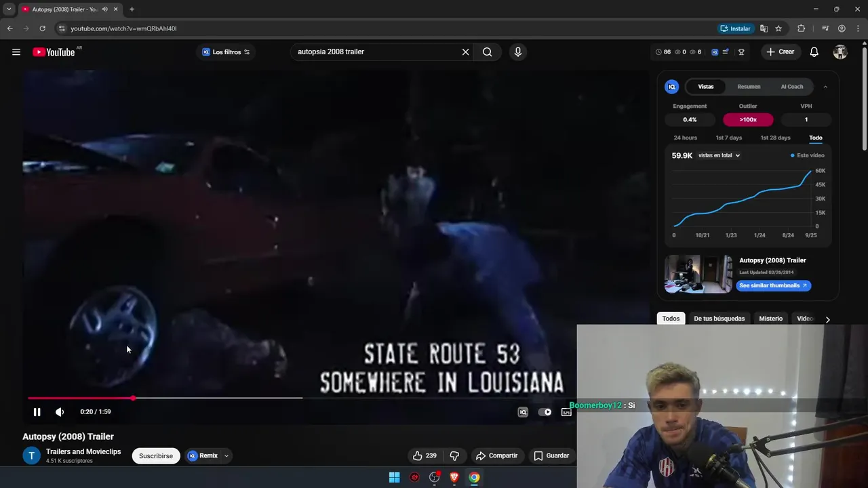This screenshot has height=488, width=868.
Task: Open the notifications bell
Action: click(x=814, y=52)
